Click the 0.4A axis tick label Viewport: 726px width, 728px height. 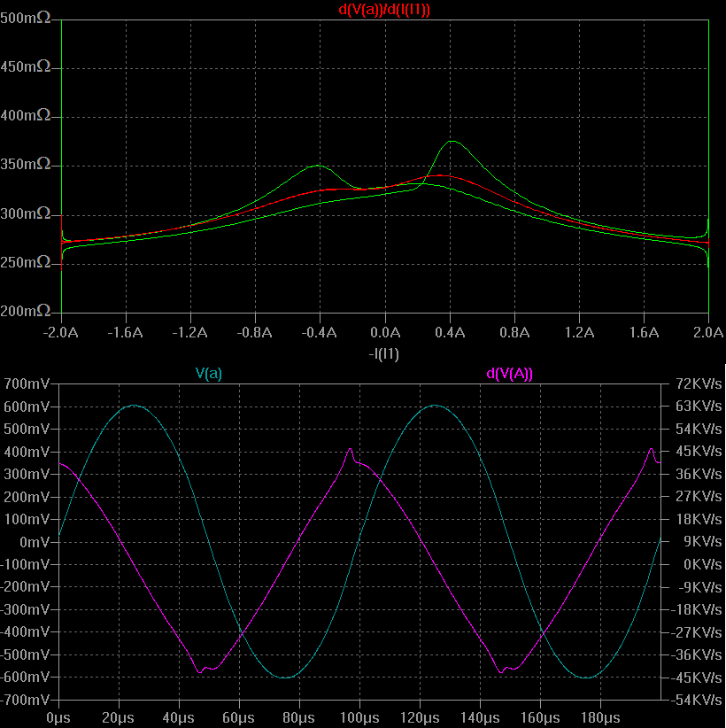450,332
